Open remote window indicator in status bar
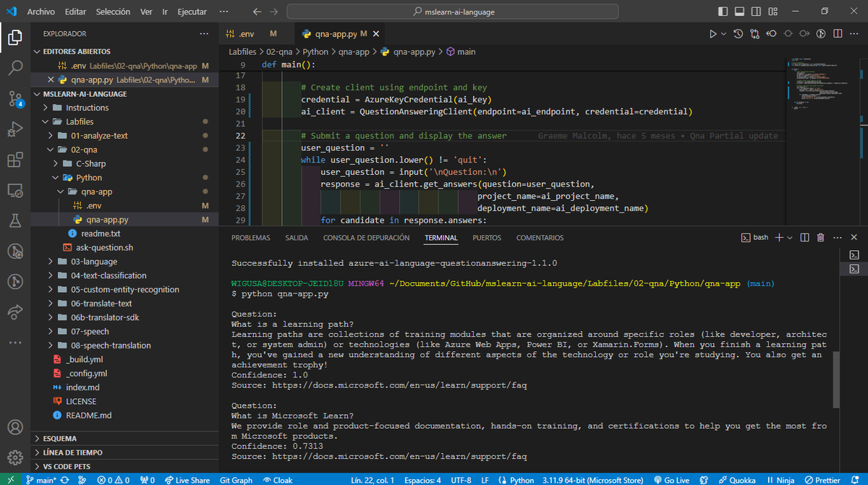868x485 pixels. pyautogui.click(x=10, y=480)
